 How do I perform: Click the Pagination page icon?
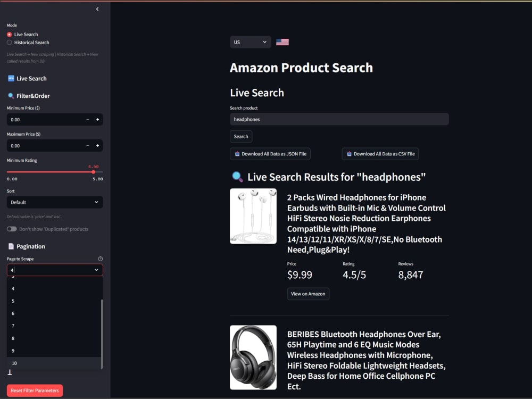tap(11, 246)
